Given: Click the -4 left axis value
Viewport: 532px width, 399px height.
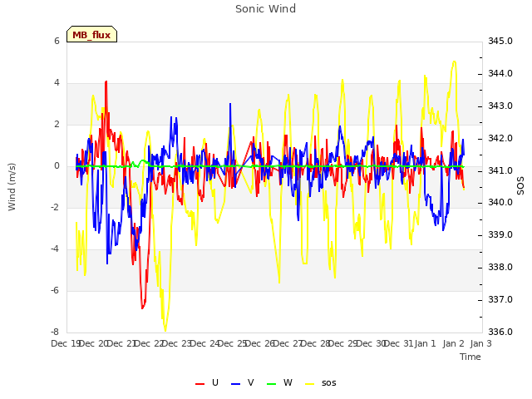Looking at the screenshot, I should coord(55,249).
